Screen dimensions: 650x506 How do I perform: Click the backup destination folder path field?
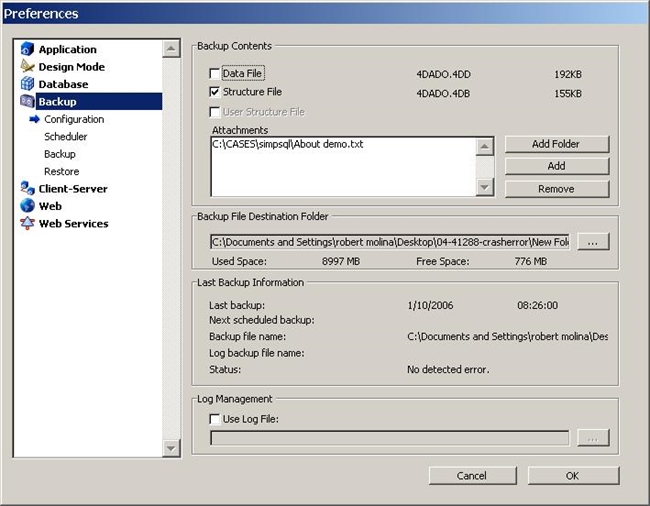(x=389, y=242)
